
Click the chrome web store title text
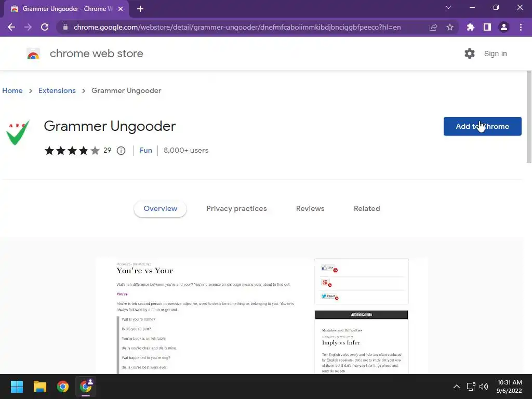tap(96, 54)
